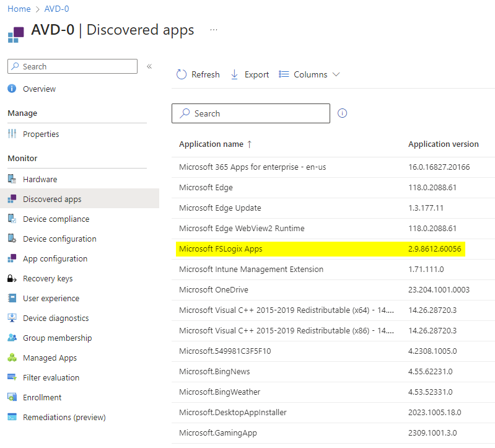Select the Visual C++ Redistributable (x86) row
Image resolution: width=495 pixels, height=448 pixels.
(333, 330)
